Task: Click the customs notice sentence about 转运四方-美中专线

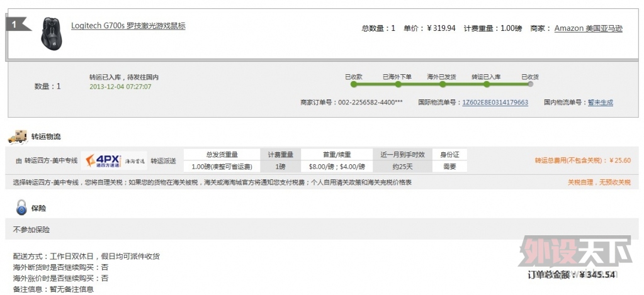Action: click(212, 182)
